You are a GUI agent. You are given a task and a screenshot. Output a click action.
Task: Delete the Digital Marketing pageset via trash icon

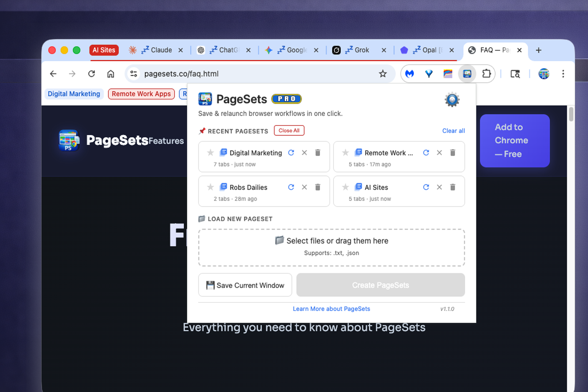318,153
